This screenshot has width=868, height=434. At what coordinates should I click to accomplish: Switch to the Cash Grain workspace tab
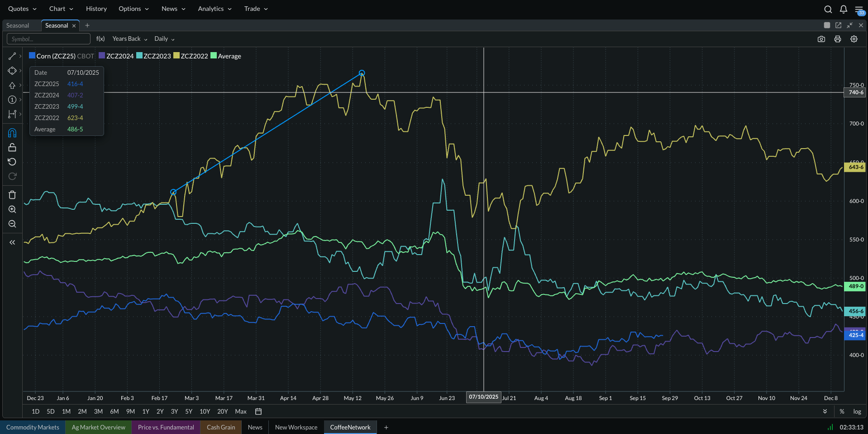(221, 427)
